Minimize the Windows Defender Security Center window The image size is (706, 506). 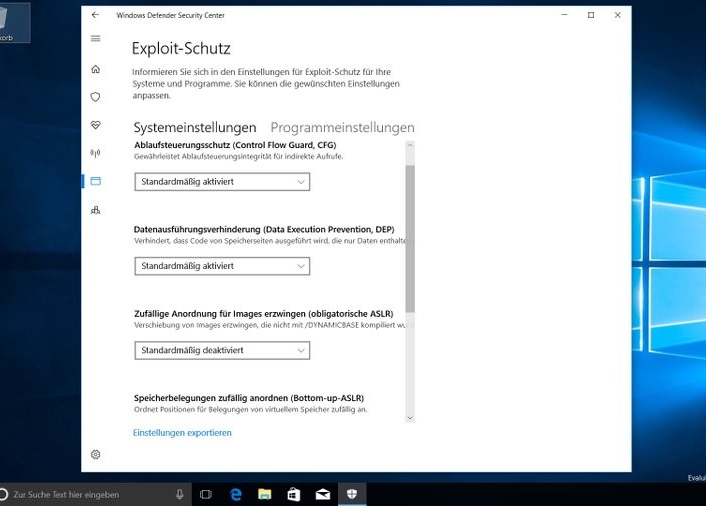(x=564, y=15)
